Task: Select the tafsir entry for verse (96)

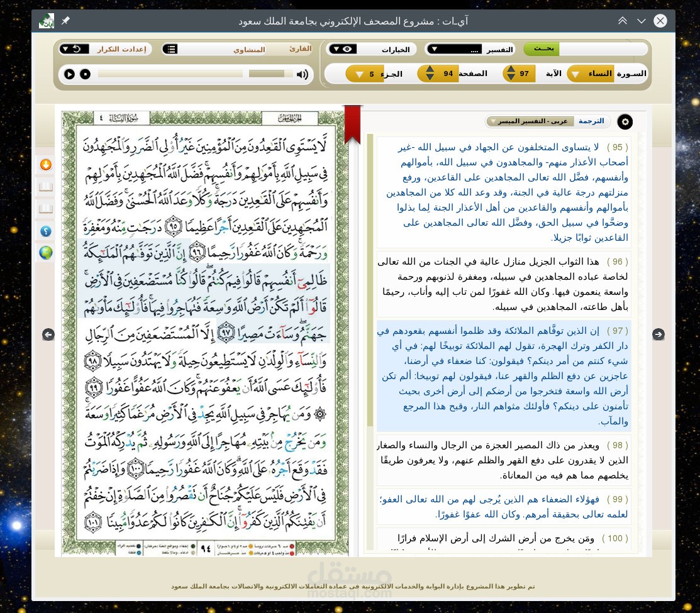Action: (504, 284)
